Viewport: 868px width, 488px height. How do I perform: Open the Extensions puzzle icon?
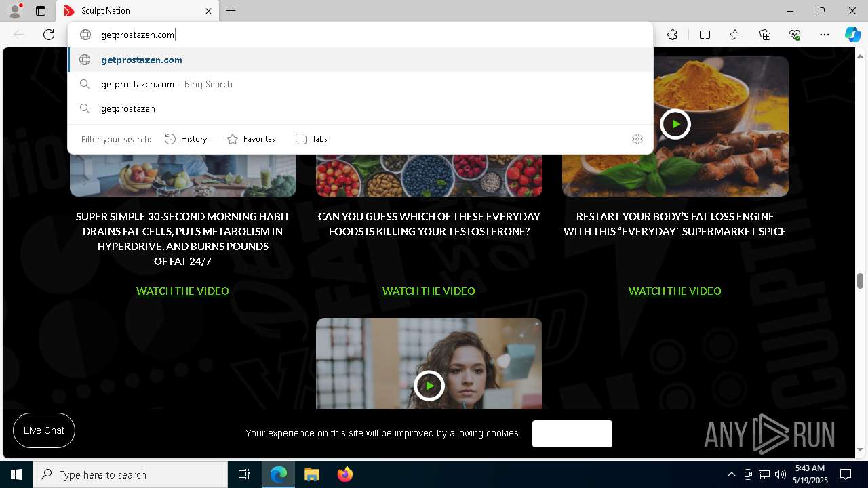pos(672,35)
